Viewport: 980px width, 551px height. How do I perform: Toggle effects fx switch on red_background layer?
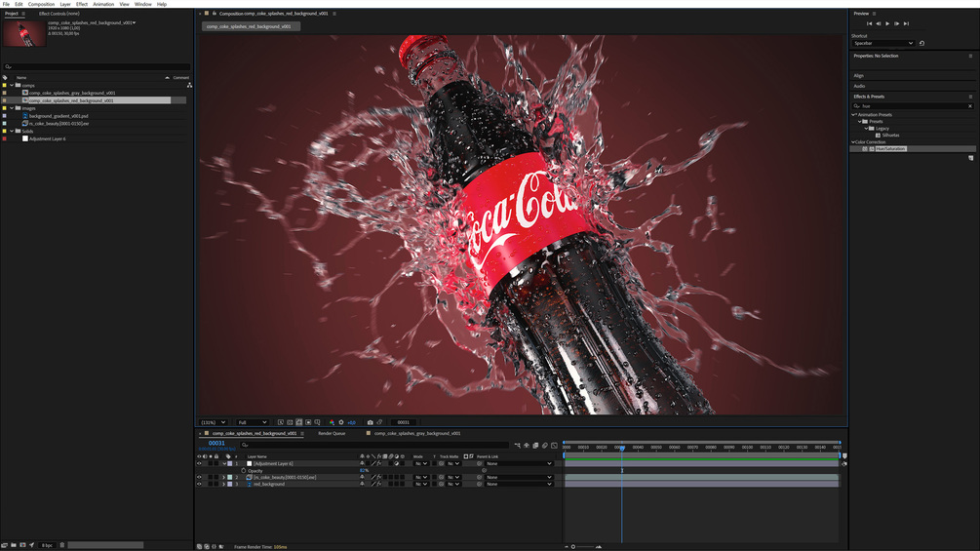[x=379, y=484]
